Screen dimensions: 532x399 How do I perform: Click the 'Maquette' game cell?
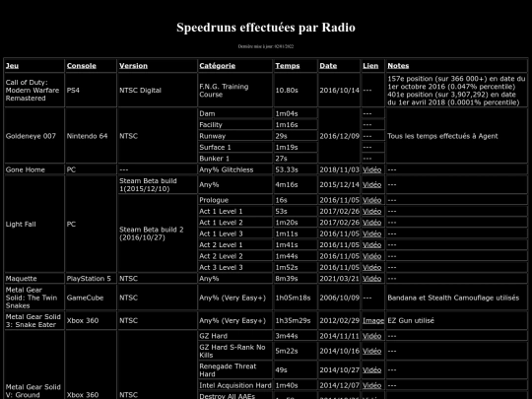33,279
